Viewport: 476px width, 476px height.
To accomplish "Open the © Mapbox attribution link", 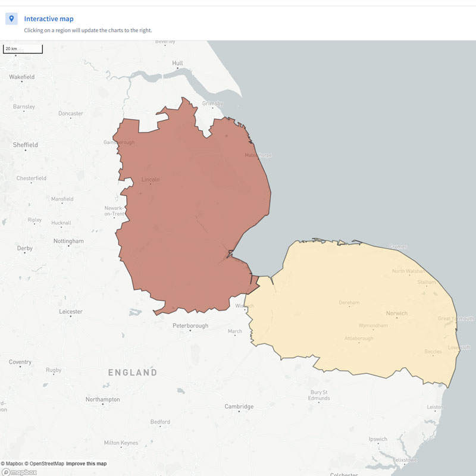I will pos(12,464).
